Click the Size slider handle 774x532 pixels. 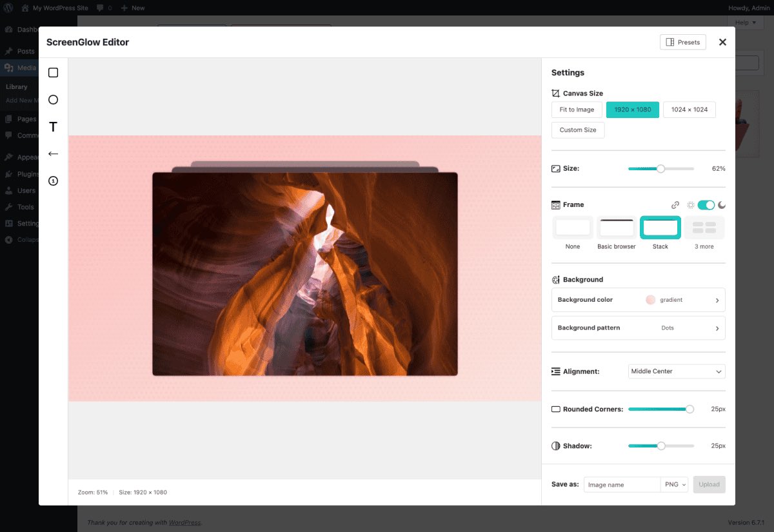coord(660,168)
